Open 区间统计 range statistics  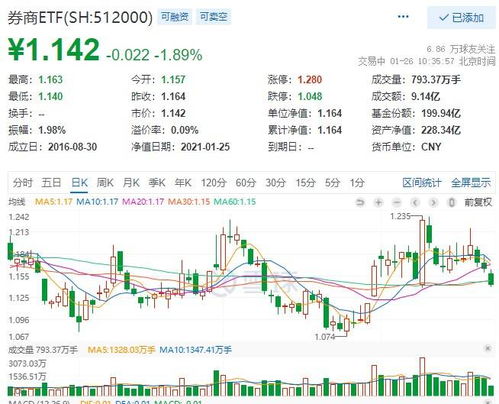pyautogui.click(x=422, y=183)
